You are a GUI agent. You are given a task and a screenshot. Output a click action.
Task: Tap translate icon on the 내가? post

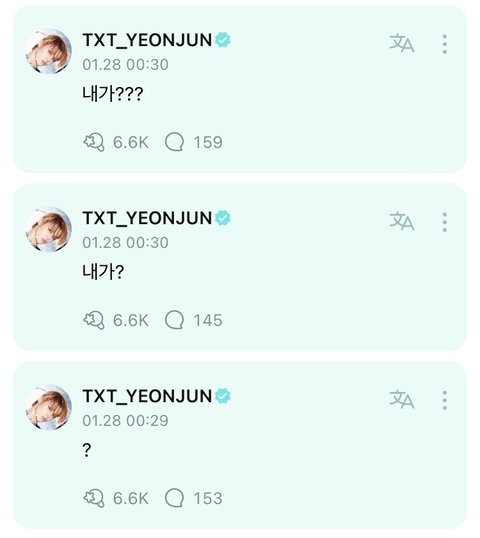tap(401, 221)
